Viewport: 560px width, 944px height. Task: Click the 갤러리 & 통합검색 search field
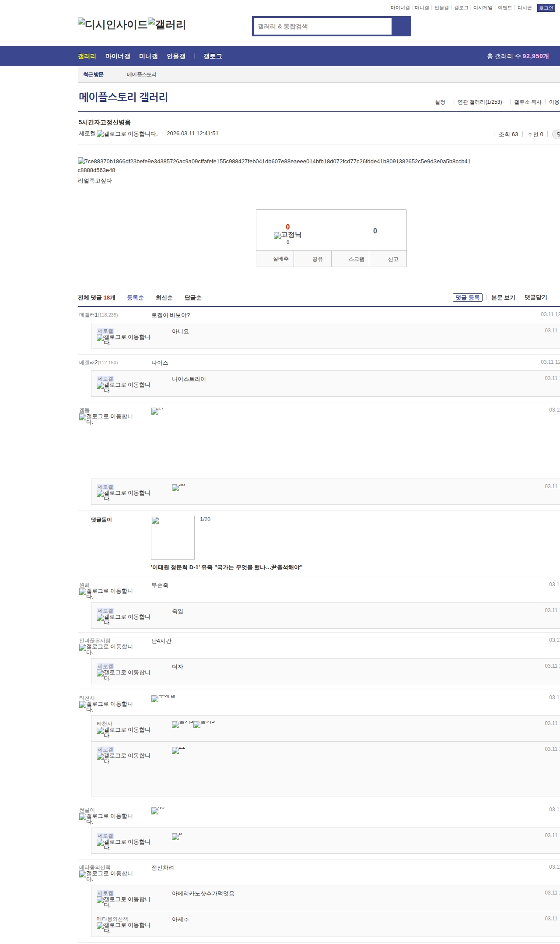[322, 26]
